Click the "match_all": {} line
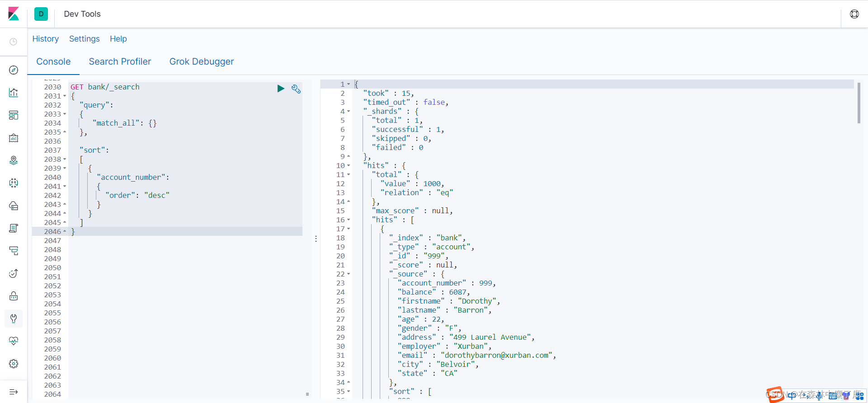 [124, 123]
